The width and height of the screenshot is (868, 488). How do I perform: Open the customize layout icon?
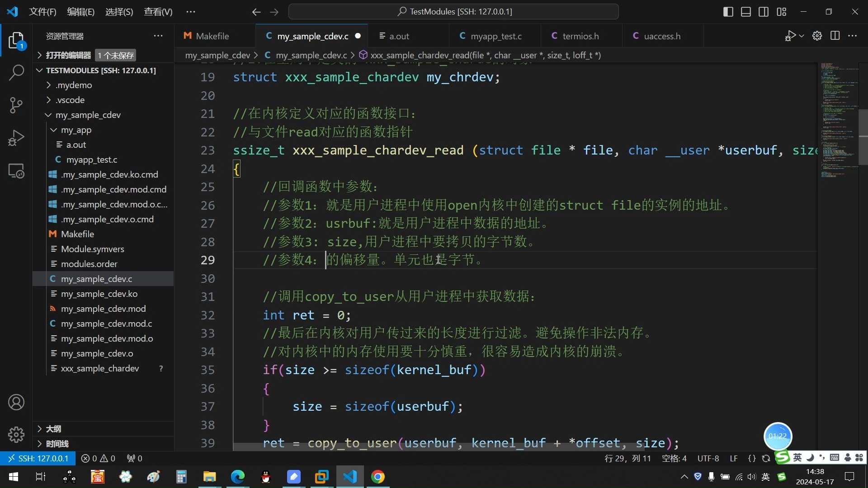point(782,12)
